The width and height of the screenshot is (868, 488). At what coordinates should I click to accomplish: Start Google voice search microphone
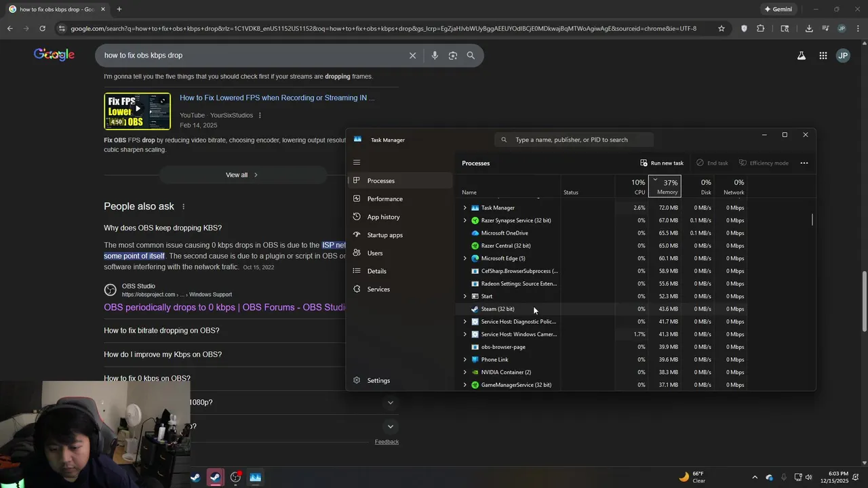[435, 56]
